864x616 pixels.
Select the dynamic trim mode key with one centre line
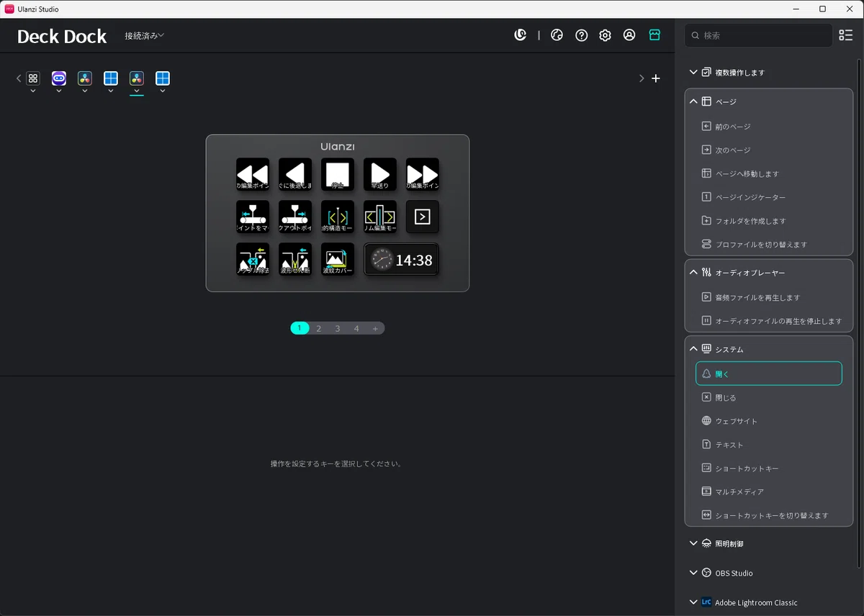(338, 217)
